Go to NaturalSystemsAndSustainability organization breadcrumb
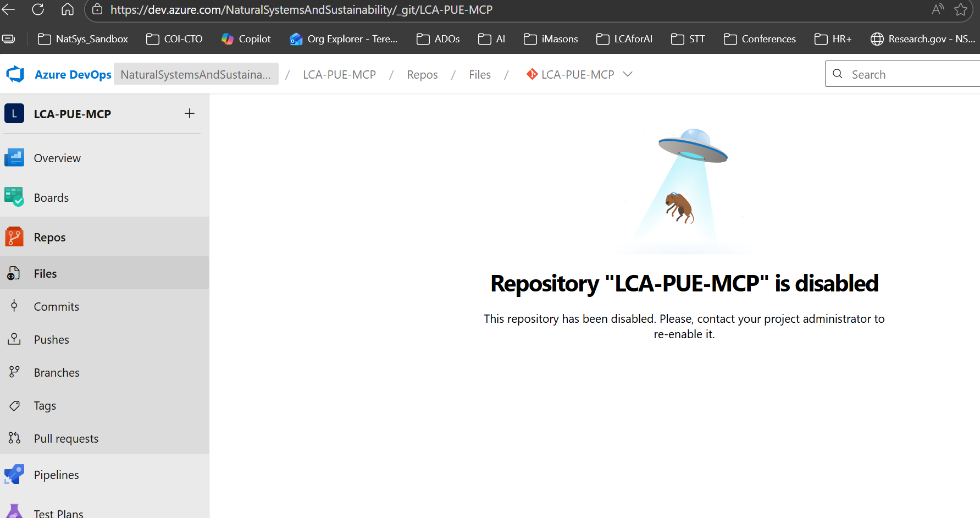The width and height of the screenshot is (980, 518). click(196, 75)
